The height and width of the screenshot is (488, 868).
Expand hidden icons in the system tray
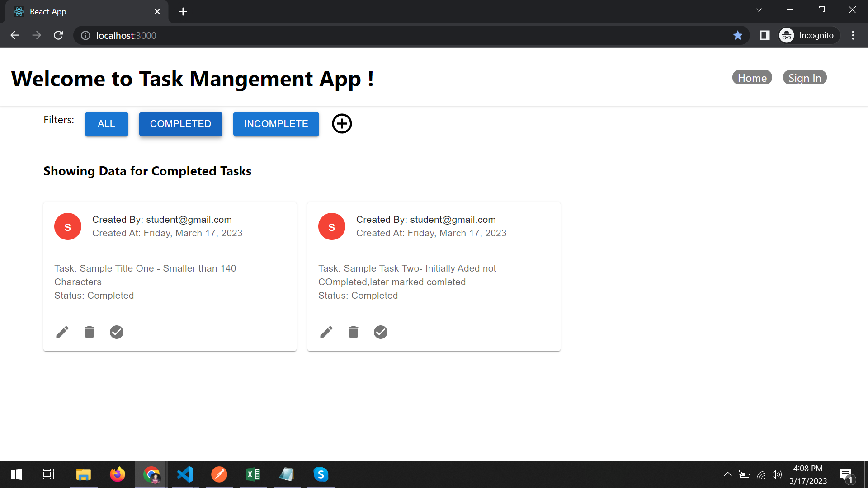pyautogui.click(x=728, y=474)
